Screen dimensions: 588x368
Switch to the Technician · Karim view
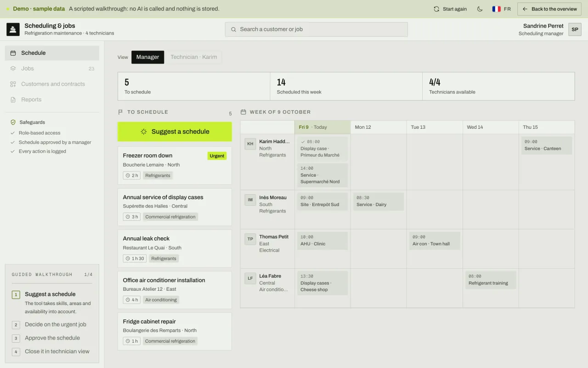tap(194, 57)
